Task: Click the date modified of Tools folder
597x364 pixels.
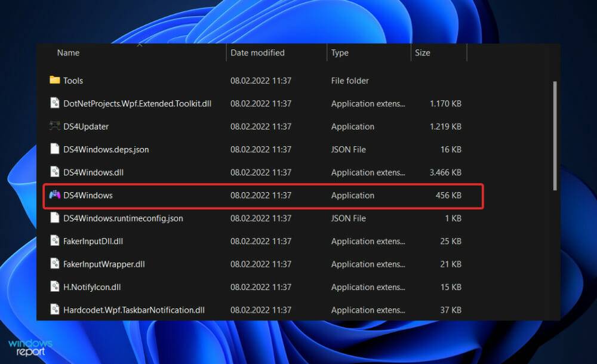Action: tap(261, 81)
